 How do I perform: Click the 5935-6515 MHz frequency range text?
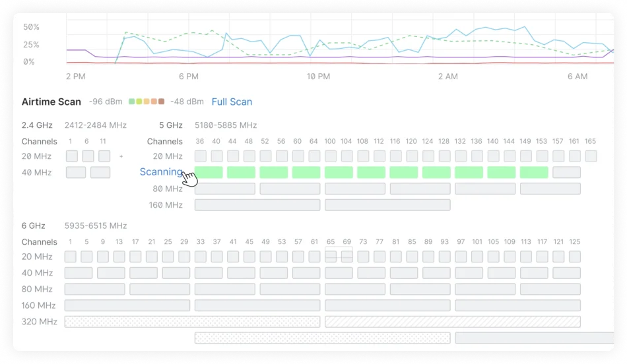96,226
